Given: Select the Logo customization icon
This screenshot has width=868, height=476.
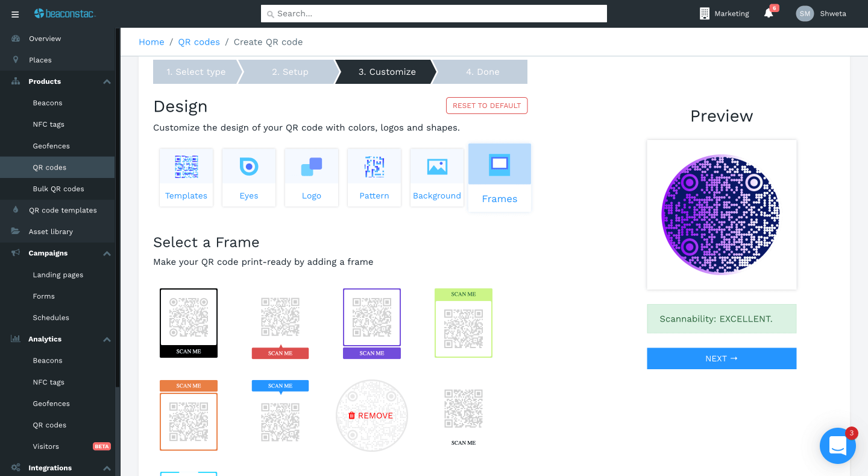Looking at the screenshot, I should coord(311,166).
